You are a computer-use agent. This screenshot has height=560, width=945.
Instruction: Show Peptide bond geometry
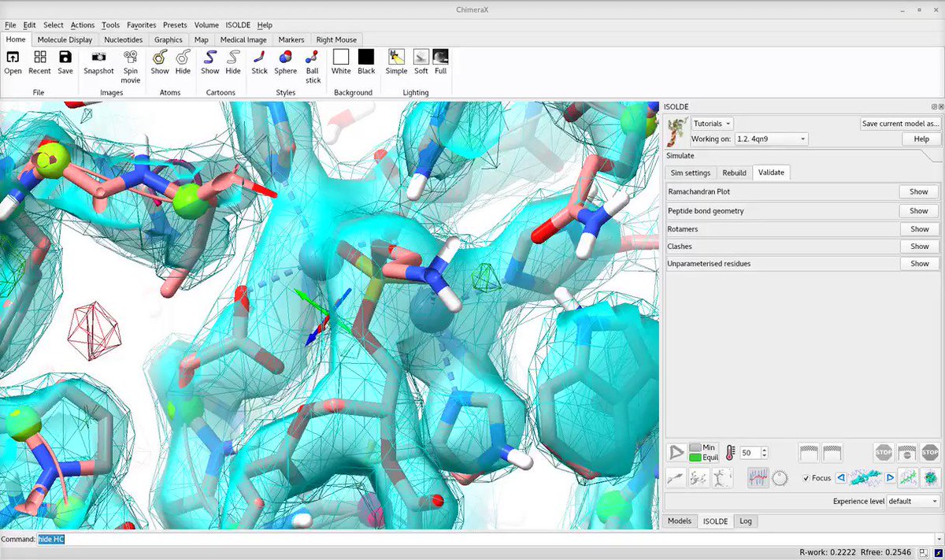click(919, 211)
